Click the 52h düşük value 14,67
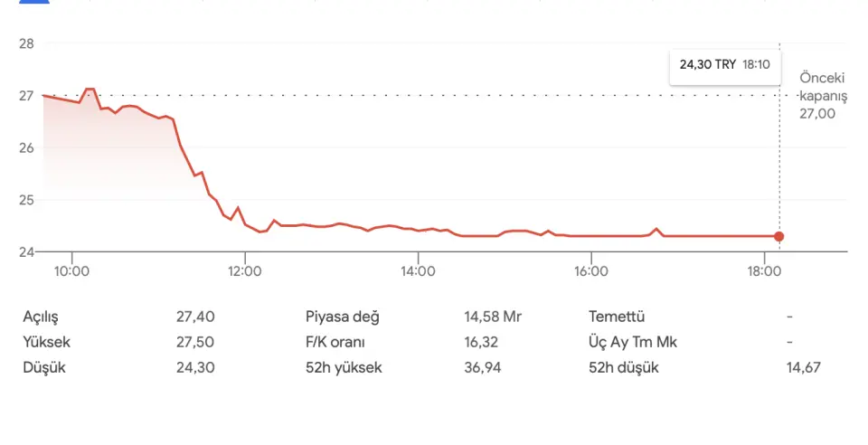Screen dimensions: 868x445 tap(804, 368)
